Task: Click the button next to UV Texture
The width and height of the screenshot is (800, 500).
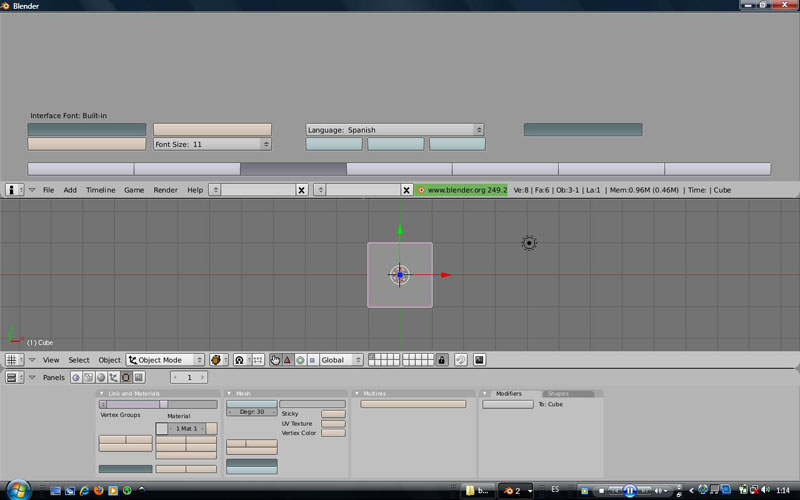Action: 334,423
